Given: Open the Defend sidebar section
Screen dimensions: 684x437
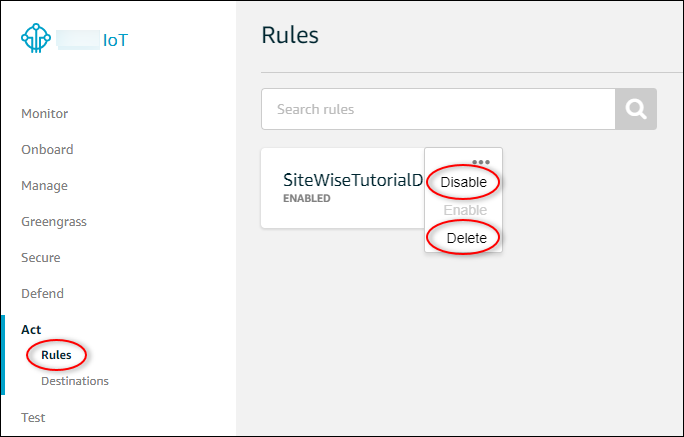Looking at the screenshot, I should coord(42,294).
